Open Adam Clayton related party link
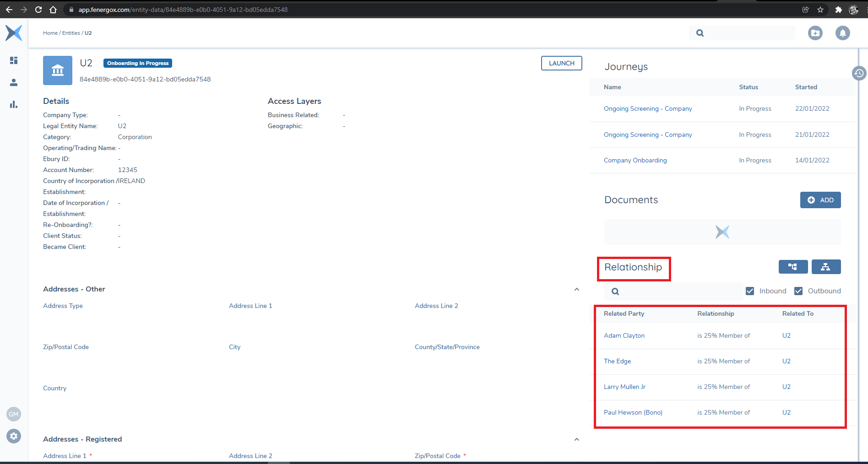868x464 pixels. (624, 335)
